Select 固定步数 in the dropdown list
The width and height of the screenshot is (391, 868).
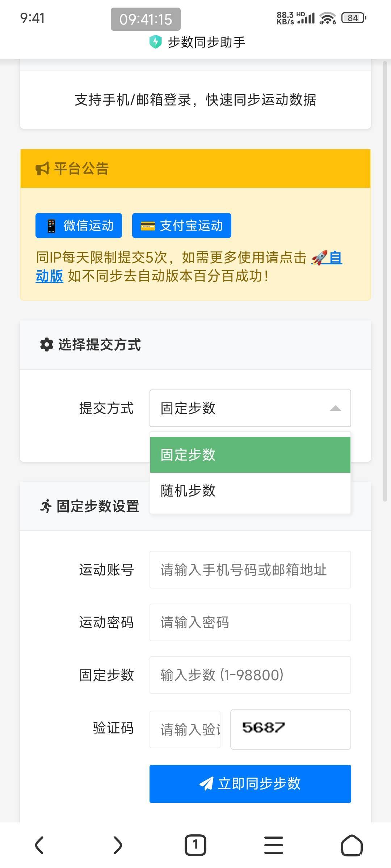[250, 455]
